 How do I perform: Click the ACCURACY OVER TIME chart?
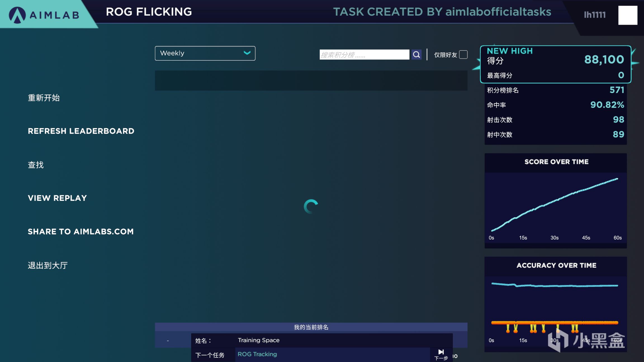(x=555, y=304)
